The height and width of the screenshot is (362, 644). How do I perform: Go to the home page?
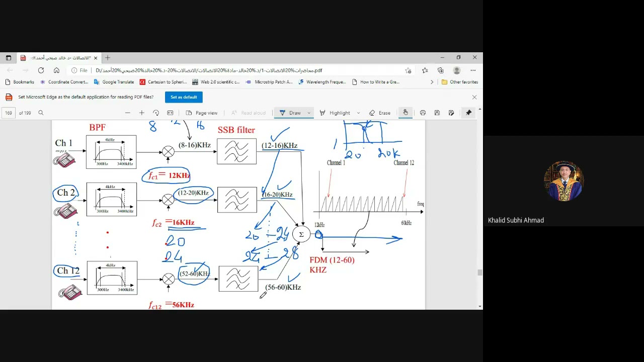[x=56, y=70]
